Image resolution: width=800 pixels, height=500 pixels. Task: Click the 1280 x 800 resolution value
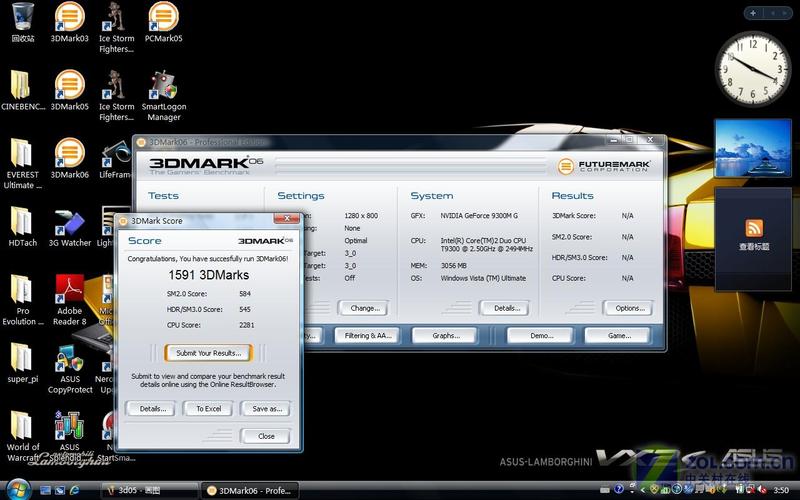tap(361, 216)
